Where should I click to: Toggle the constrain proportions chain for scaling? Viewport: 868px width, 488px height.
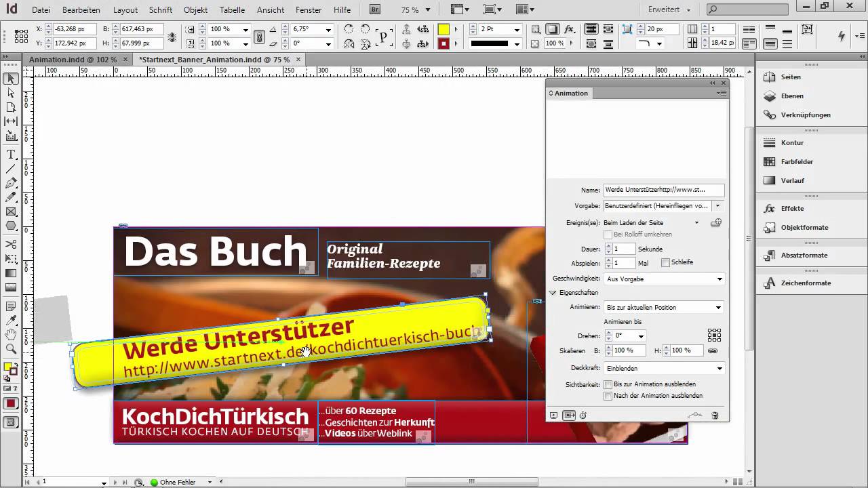point(258,37)
